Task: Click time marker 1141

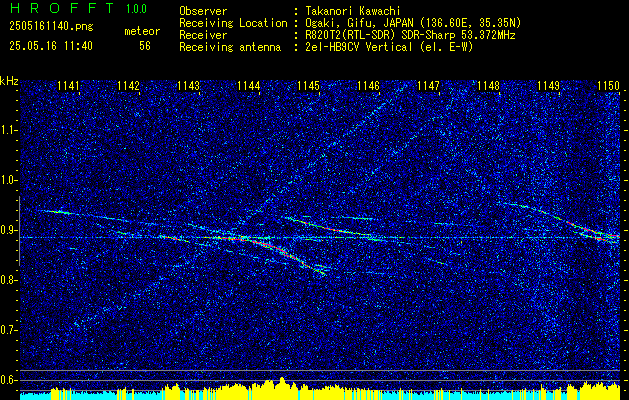Action: click(68, 85)
